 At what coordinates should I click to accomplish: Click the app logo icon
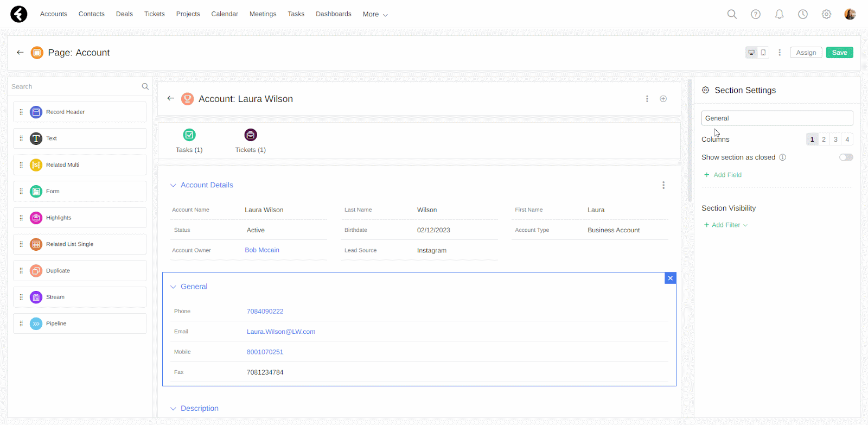pyautogui.click(x=19, y=14)
